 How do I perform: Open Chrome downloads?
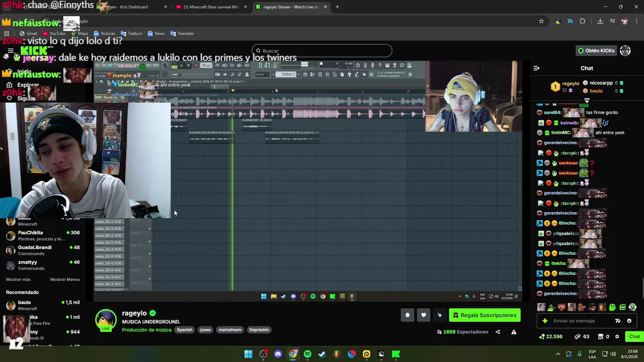coord(600,21)
